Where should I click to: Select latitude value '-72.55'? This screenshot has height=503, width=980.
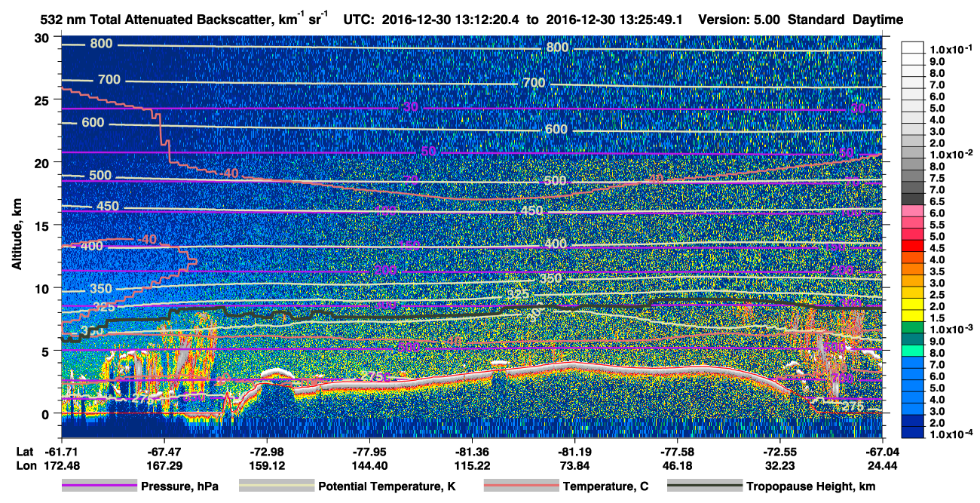(779, 452)
